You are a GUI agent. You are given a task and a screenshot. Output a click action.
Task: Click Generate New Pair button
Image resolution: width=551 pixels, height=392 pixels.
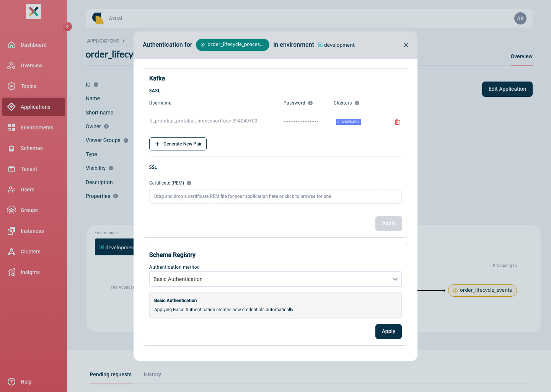[178, 144]
